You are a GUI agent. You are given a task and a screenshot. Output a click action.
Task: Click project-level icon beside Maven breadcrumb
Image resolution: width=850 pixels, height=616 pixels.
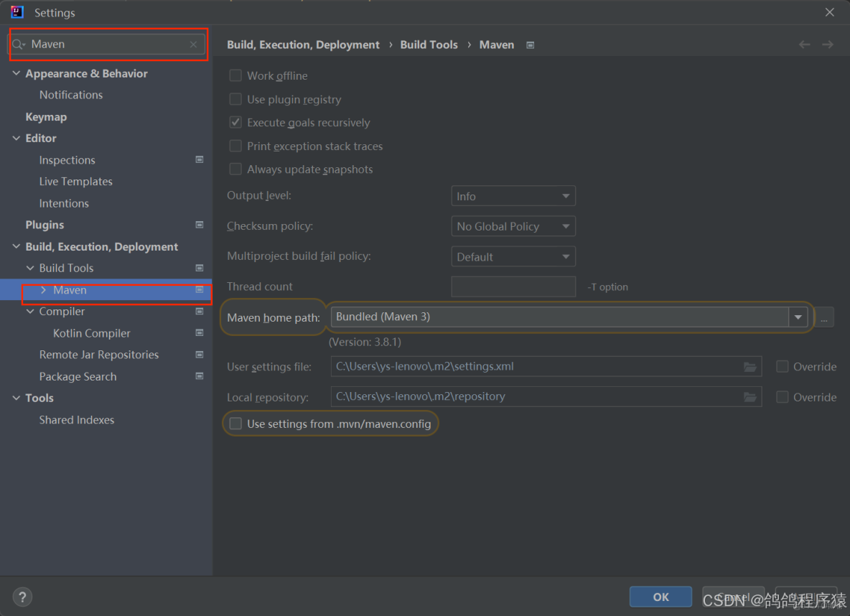pyautogui.click(x=531, y=45)
